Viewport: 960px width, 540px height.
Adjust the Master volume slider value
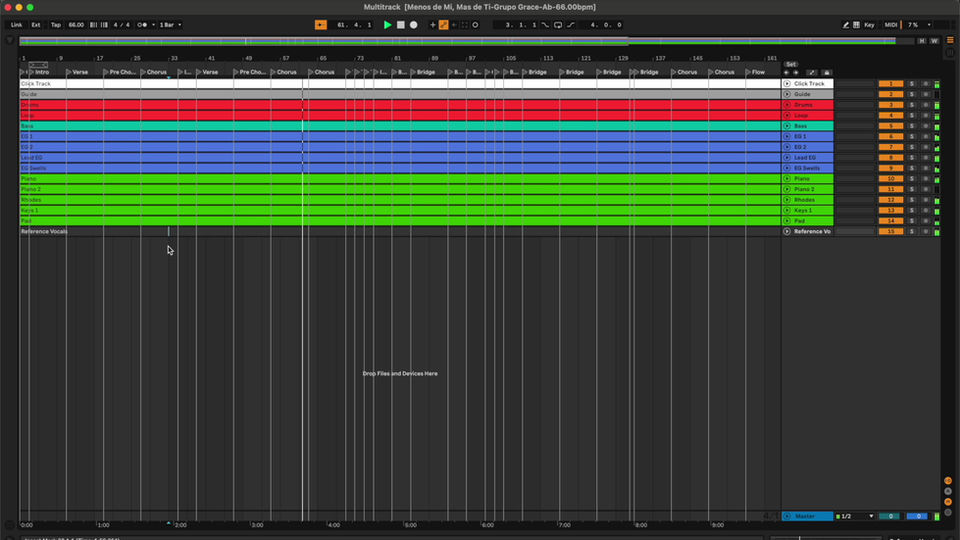890,516
